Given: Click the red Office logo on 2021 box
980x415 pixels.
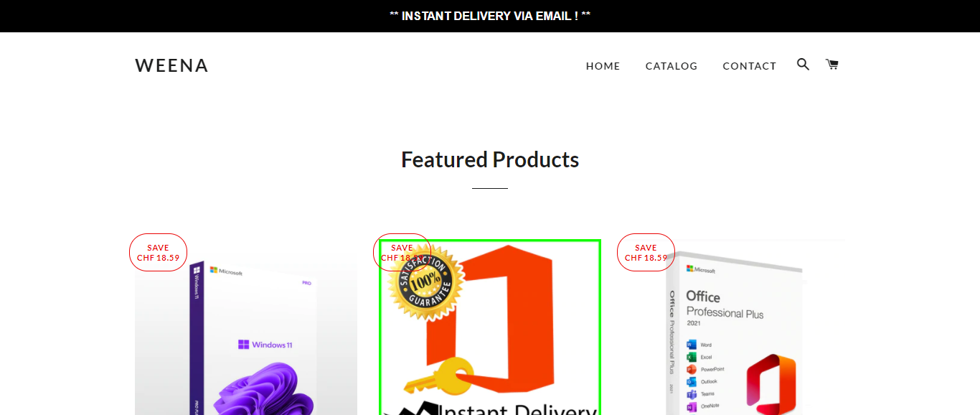Looking at the screenshot, I should 771,384.
